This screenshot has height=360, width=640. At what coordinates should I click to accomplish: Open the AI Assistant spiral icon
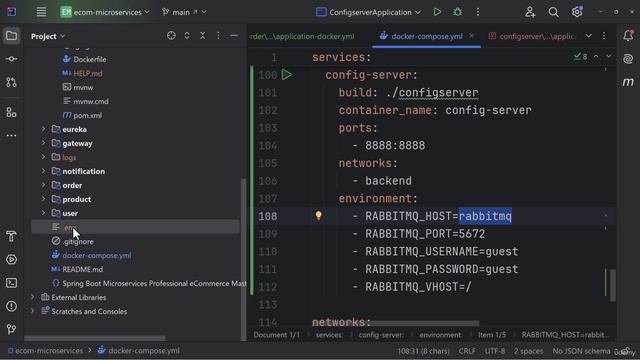coord(628,59)
